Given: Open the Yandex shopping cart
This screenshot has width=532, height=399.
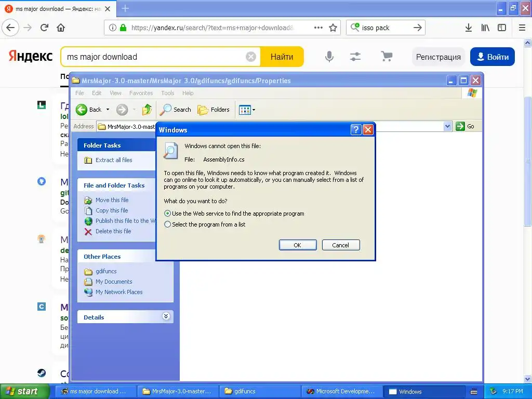Looking at the screenshot, I should click(387, 56).
